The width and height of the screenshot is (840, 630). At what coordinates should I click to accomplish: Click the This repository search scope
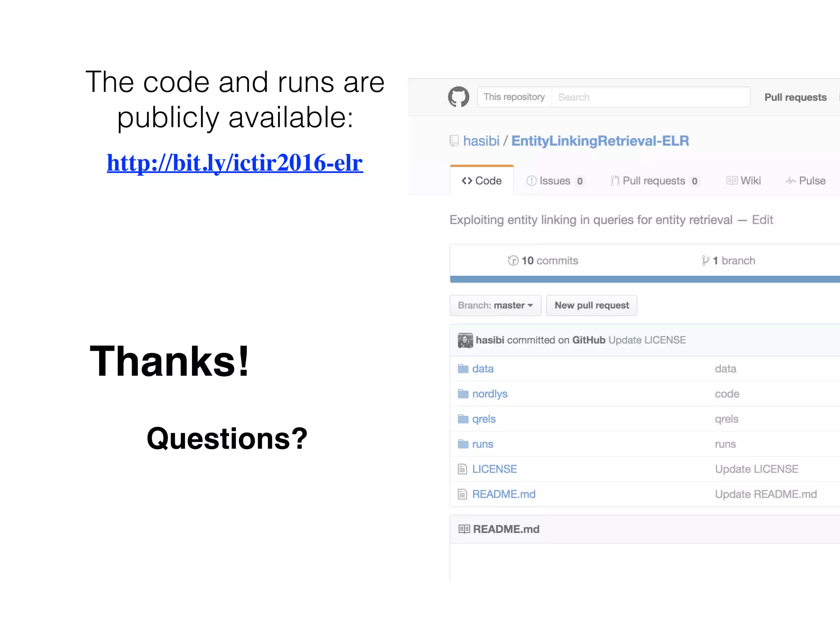pyautogui.click(x=514, y=97)
